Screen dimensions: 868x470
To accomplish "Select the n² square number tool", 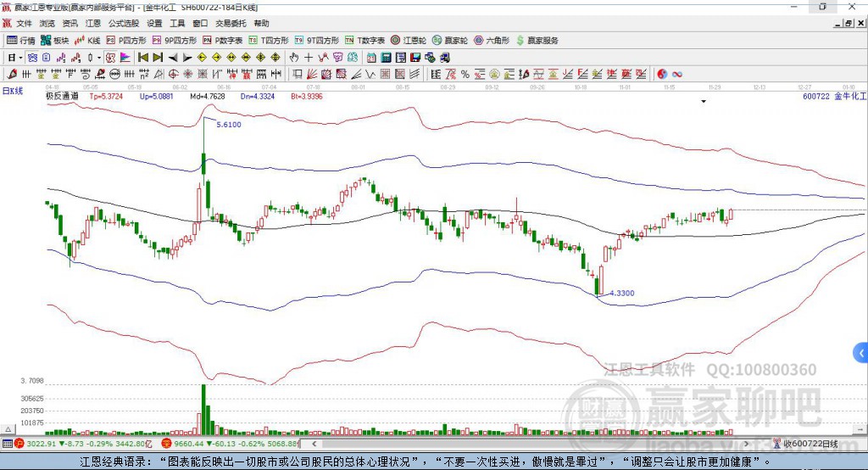I will click(144, 75).
